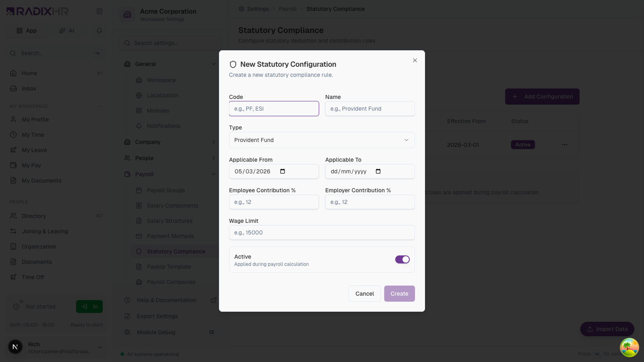Open Documents under People
This screenshot has height=362, width=644.
[x=56, y=262]
